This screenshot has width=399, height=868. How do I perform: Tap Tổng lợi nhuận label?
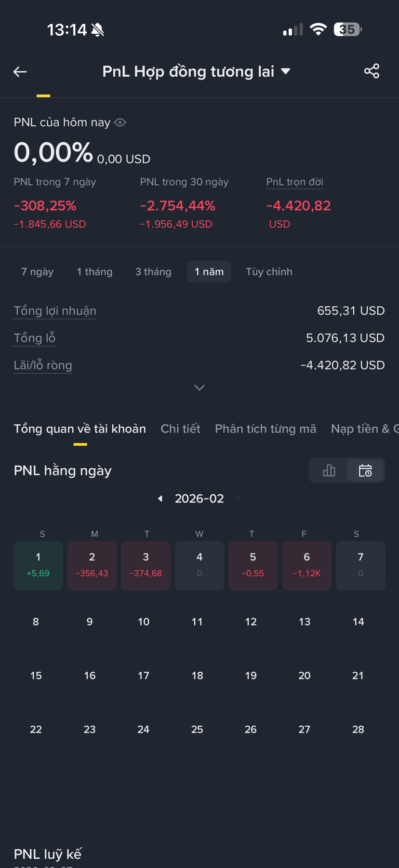[55, 311]
